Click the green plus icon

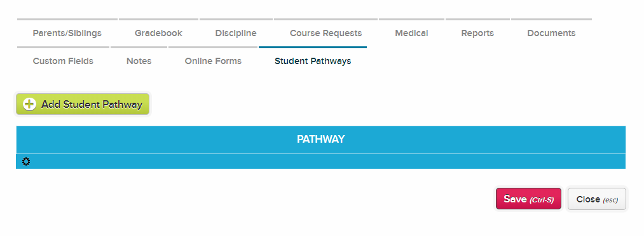[29, 104]
